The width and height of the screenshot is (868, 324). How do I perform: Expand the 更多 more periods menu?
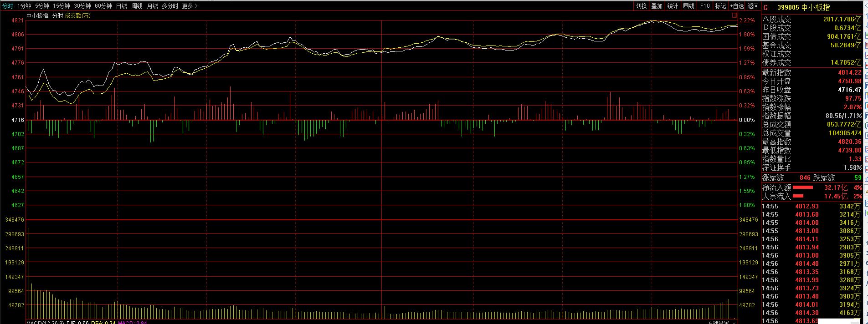coord(189,6)
